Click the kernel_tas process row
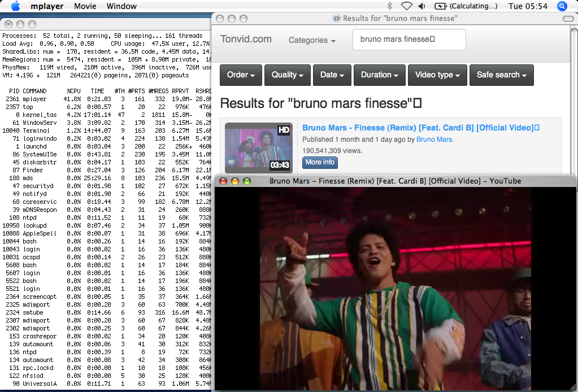This screenshot has height=392, width=578. pos(107,115)
